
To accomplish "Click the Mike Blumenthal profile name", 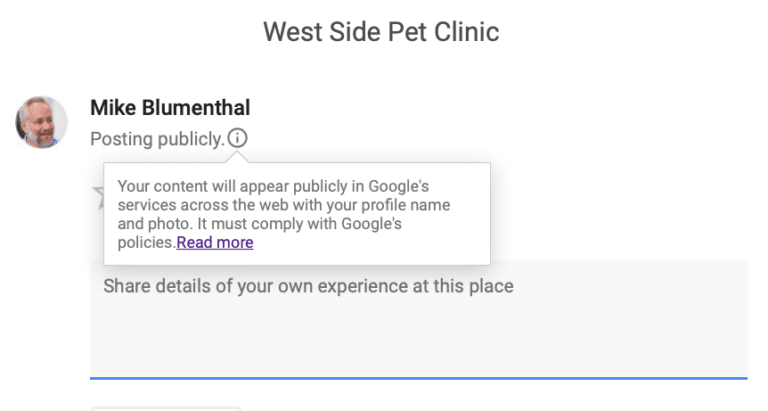I will click(x=170, y=108).
